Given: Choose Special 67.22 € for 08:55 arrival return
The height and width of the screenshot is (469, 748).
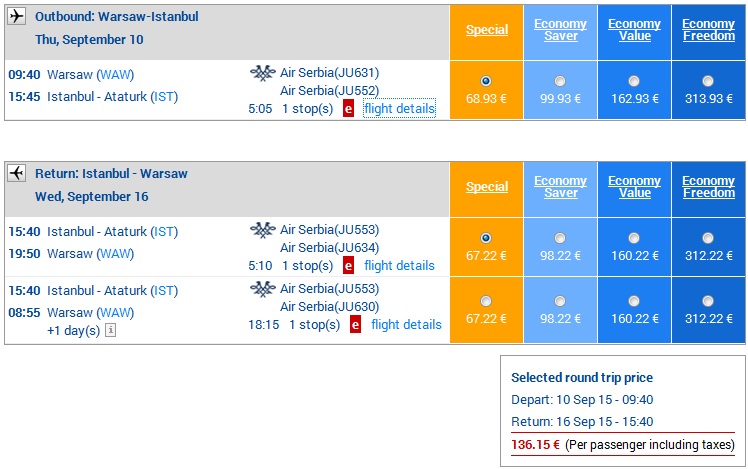Looking at the screenshot, I should (486, 301).
